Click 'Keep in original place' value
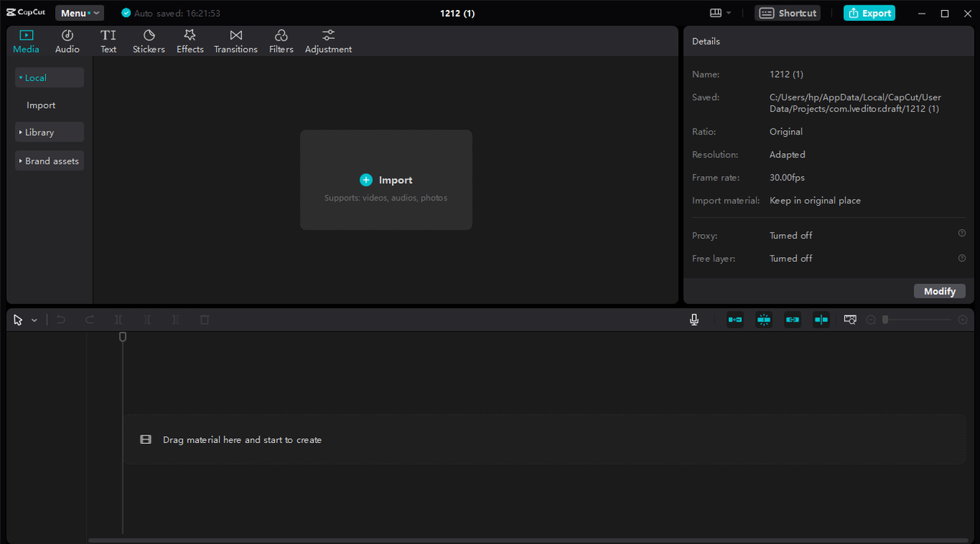980x544 pixels. 815,200
